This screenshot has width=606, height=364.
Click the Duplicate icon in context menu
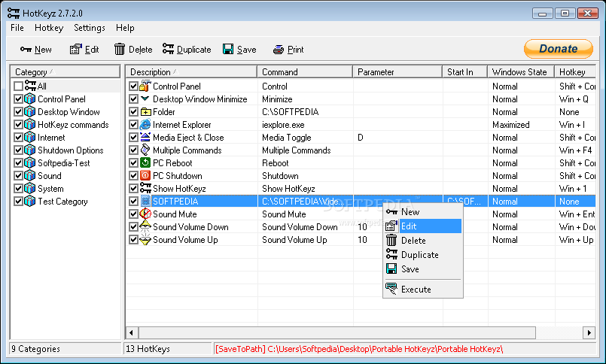(391, 253)
